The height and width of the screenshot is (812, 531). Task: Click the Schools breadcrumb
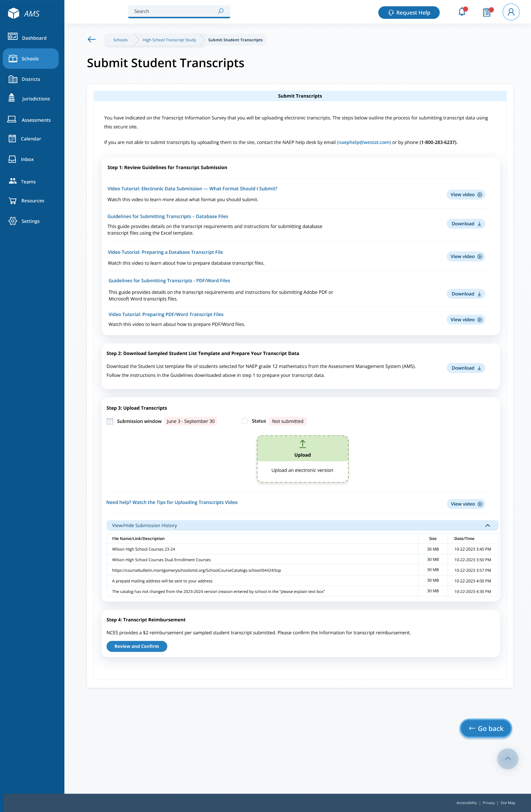(120, 40)
